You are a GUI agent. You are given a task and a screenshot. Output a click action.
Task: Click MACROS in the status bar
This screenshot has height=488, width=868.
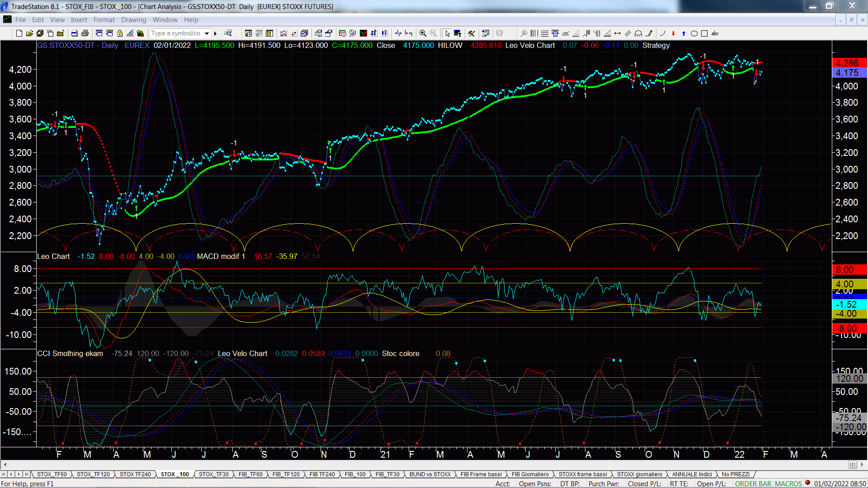[x=788, y=484]
